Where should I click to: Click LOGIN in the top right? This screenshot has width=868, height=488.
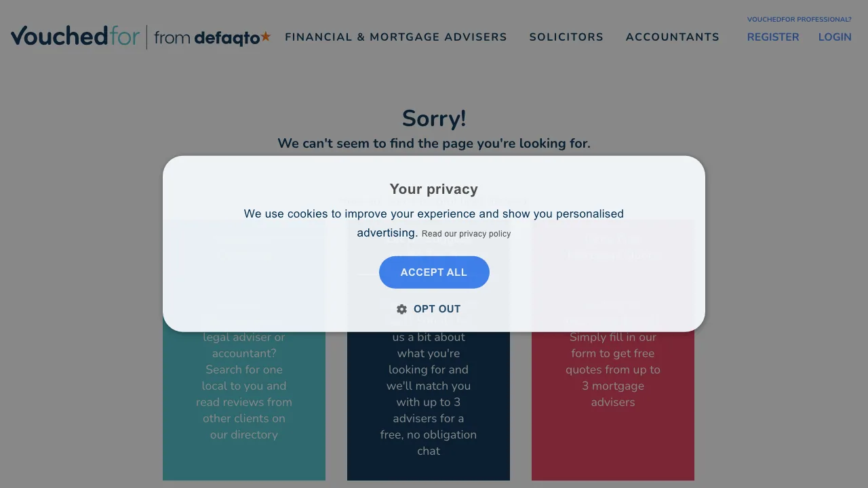click(835, 37)
